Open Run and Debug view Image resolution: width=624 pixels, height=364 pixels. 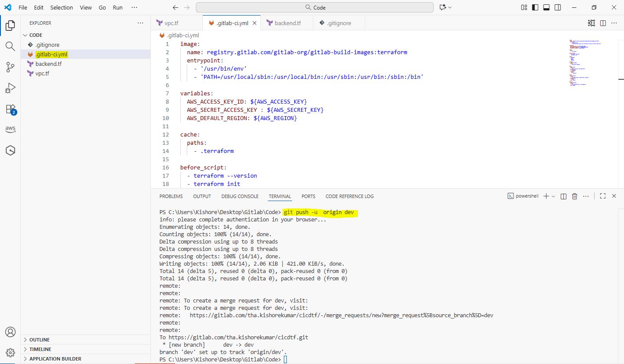point(10,88)
